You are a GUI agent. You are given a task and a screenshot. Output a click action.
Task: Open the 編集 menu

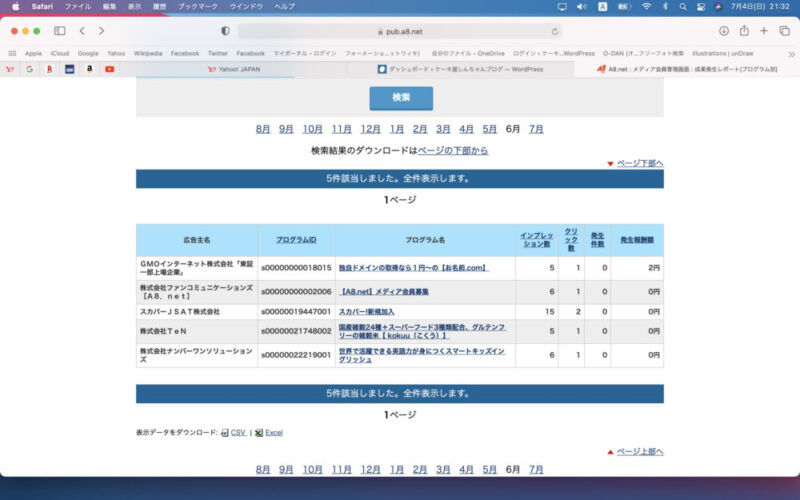pos(109,7)
